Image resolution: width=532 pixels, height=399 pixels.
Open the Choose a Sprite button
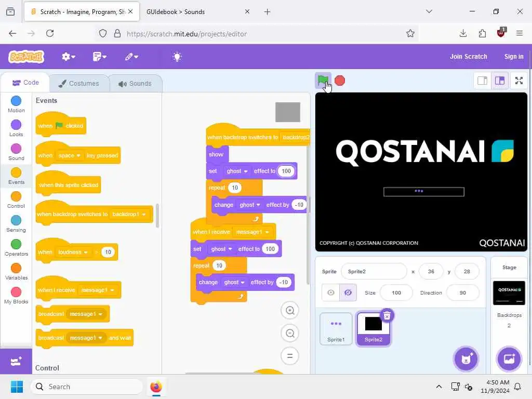tap(466, 359)
